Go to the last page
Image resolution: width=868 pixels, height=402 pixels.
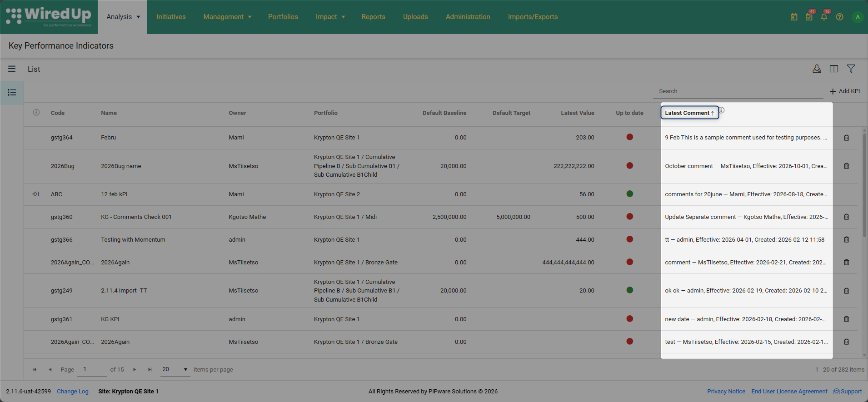click(x=150, y=369)
